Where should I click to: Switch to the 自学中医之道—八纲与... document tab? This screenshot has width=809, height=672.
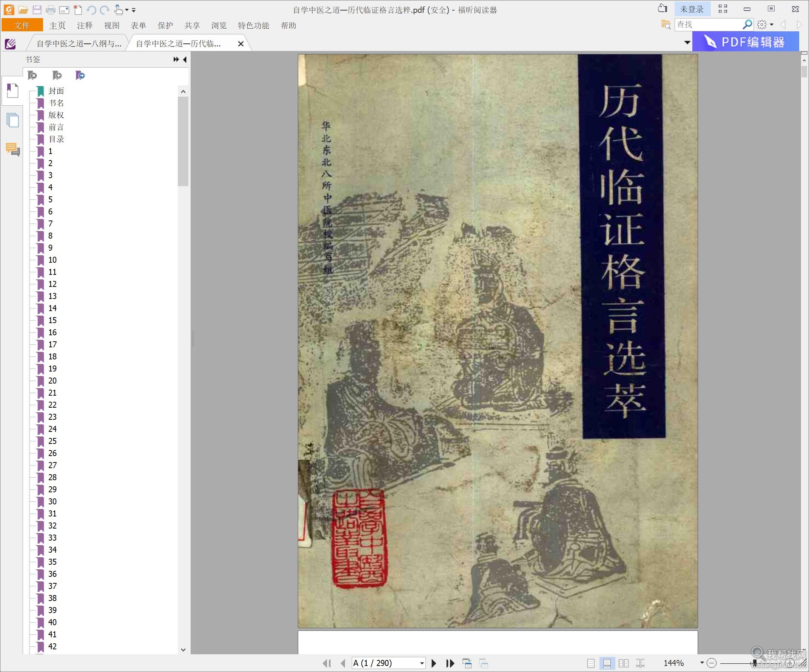[79, 43]
